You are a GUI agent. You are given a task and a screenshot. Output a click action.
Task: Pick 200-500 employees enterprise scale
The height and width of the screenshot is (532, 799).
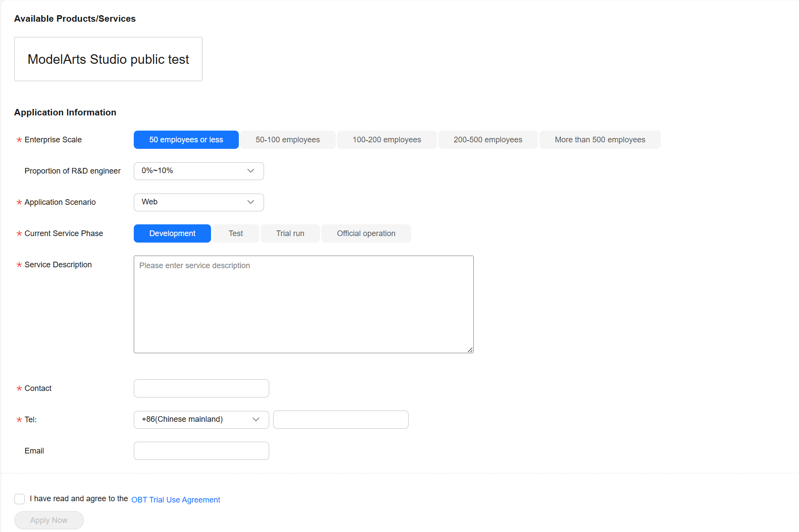coord(488,140)
